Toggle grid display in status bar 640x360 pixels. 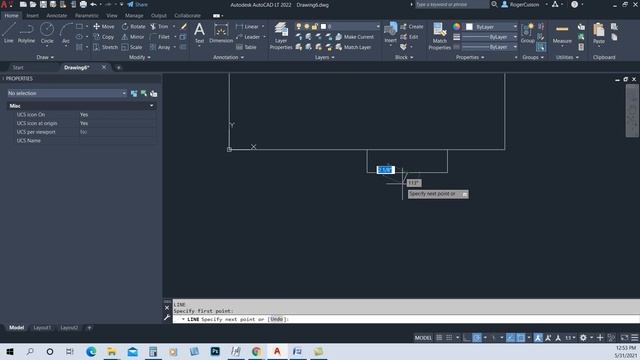point(439,338)
